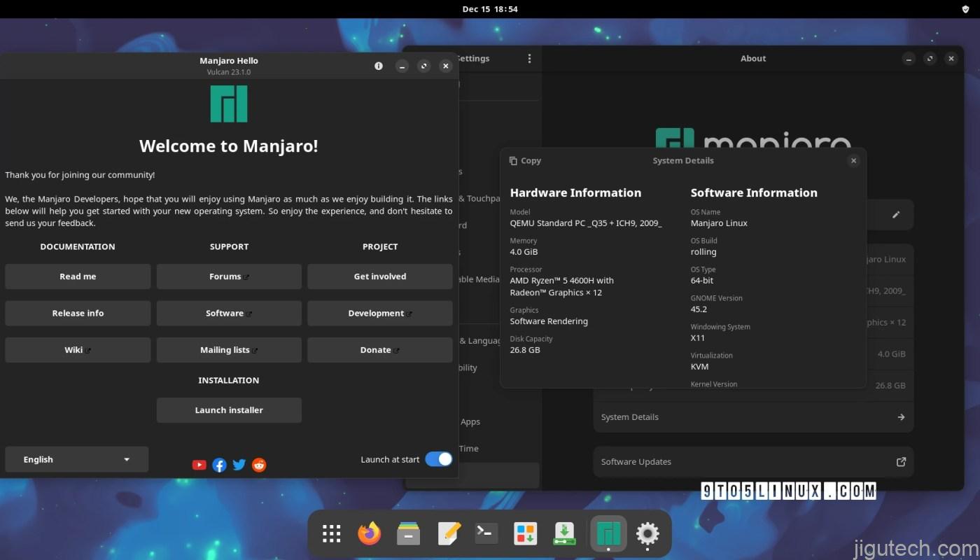The height and width of the screenshot is (560, 980).
Task: Open the English language dropdown
Action: (x=77, y=459)
